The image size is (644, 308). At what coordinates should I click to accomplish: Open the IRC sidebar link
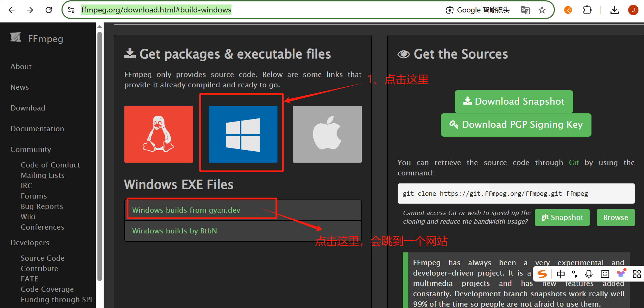pos(27,185)
